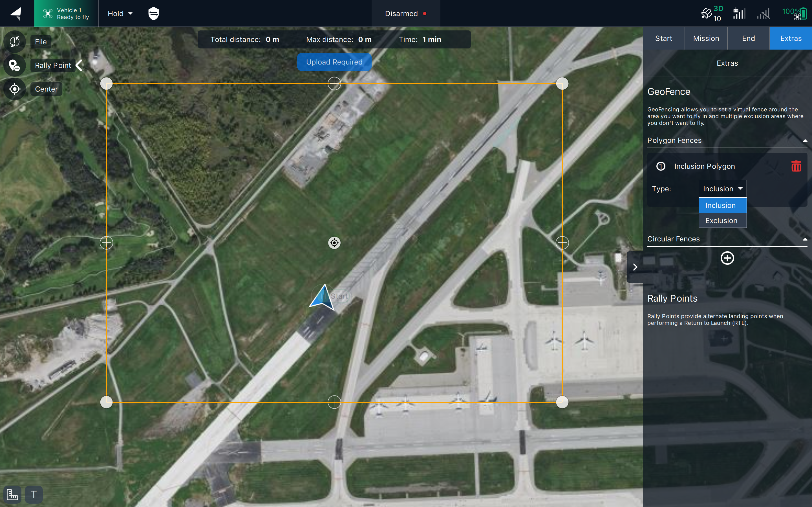This screenshot has width=812, height=507.
Task: Collapse the Polygon Fences section
Action: point(805,141)
